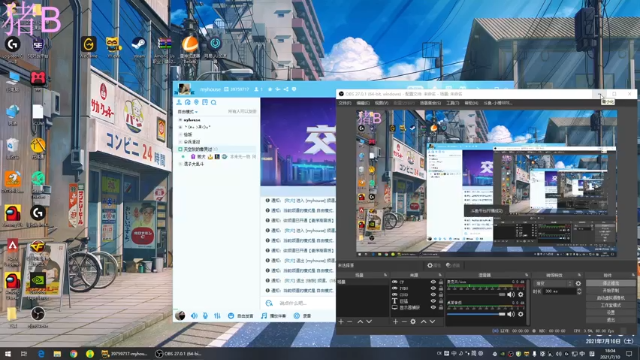Click Stop Streaming button in OBS Controls

(611, 283)
